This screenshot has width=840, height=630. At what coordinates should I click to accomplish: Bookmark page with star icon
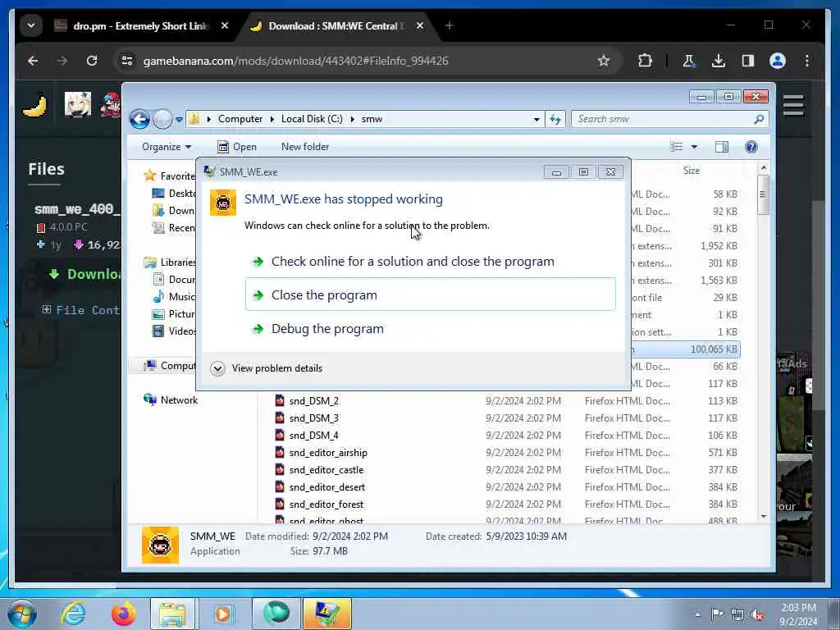(604, 61)
